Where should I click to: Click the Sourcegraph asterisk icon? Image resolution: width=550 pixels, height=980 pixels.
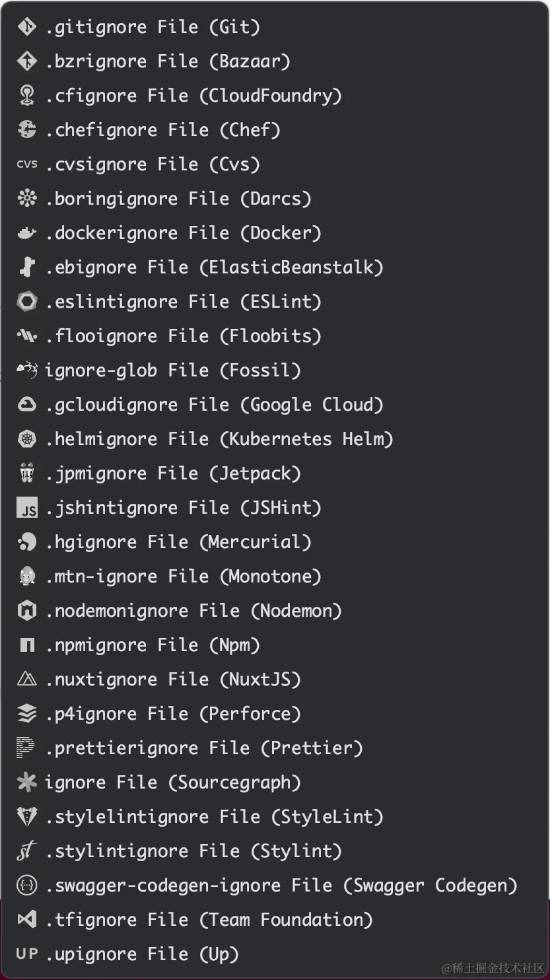pyautogui.click(x=26, y=783)
